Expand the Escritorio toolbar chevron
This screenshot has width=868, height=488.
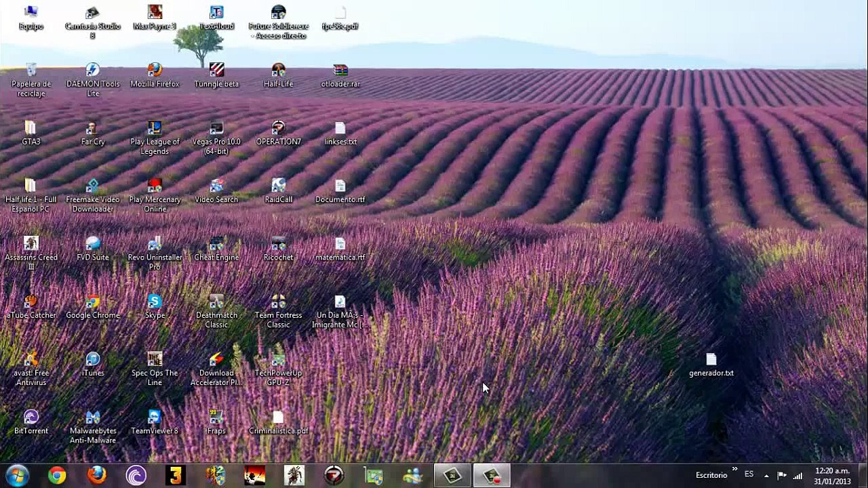[x=734, y=470]
